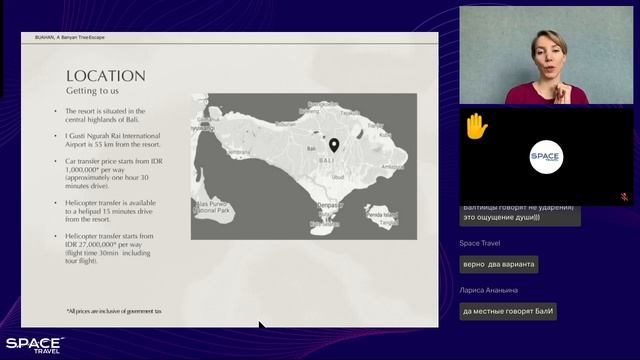Click the "LOCATION" slide heading

pos(106,76)
